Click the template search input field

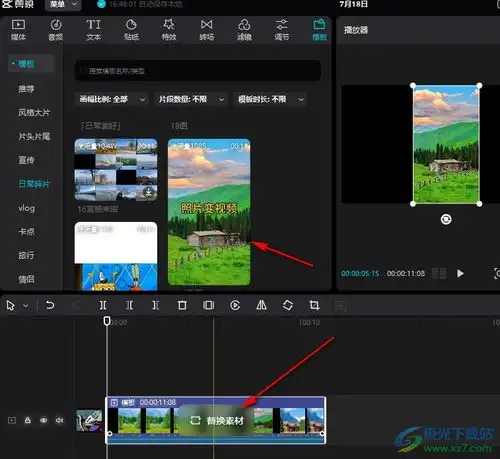click(x=198, y=71)
